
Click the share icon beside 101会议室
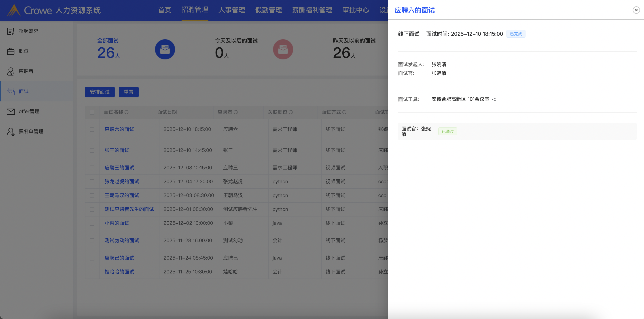tap(494, 99)
